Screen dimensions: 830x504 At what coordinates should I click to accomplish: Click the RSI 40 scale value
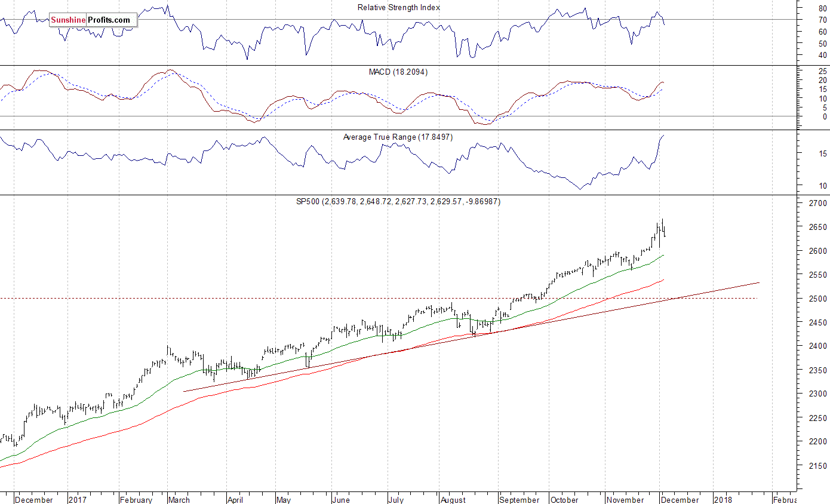coord(823,56)
